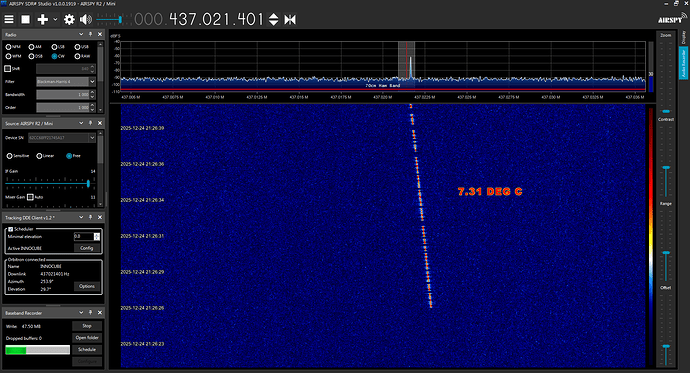Click the Bandwidth stepper arrows

pyautogui.click(x=92, y=95)
